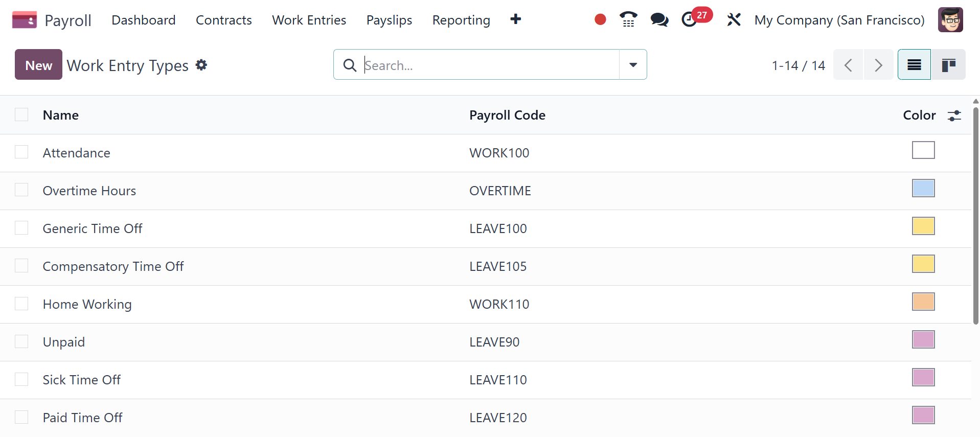Check the select-all header checkbox
The height and width of the screenshot is (437, 980).
21,114
